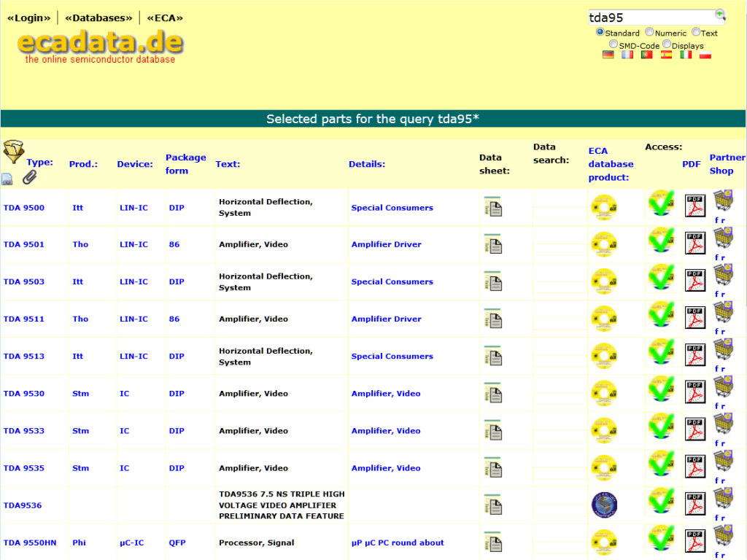Click the green access checkmark for TDA 9503
The image size is (747, 560).
click(661, 277)
